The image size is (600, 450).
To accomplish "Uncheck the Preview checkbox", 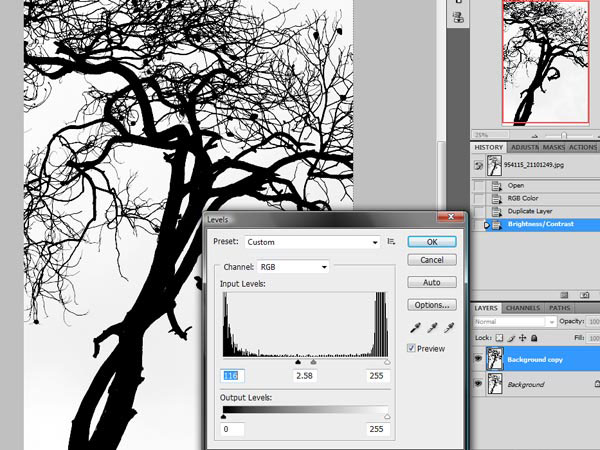I will 411,348.
